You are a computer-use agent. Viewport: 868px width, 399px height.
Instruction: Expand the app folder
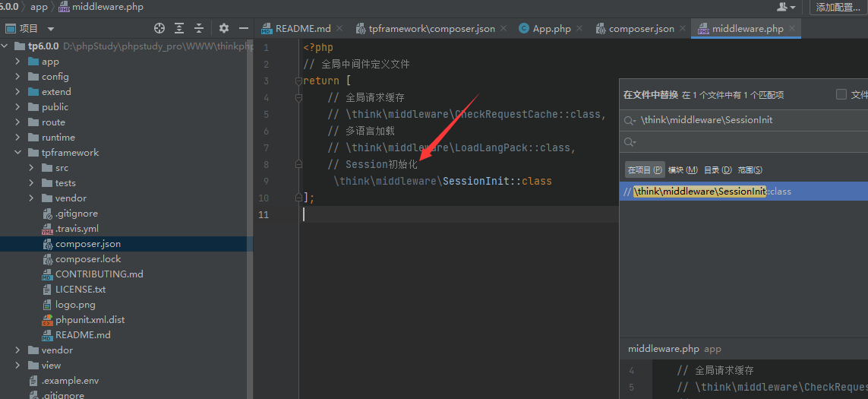pyautogui.click(x=17, y=62)
